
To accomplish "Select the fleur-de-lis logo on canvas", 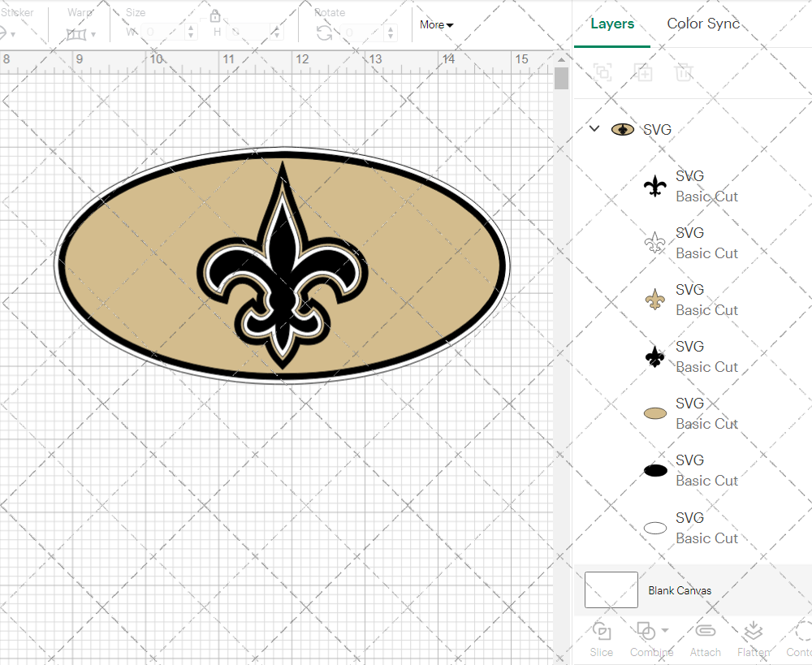I will coord(283,266).
